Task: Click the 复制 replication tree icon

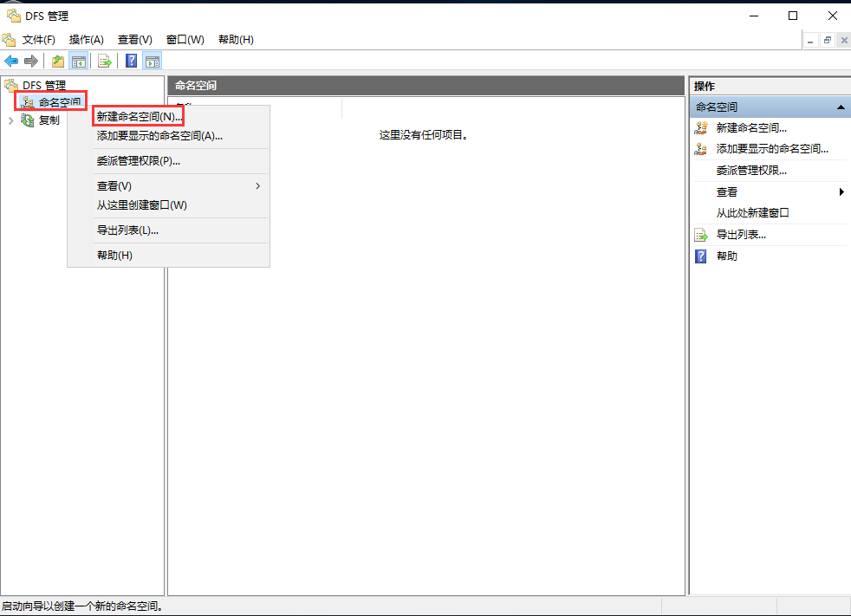Action: 28,120
